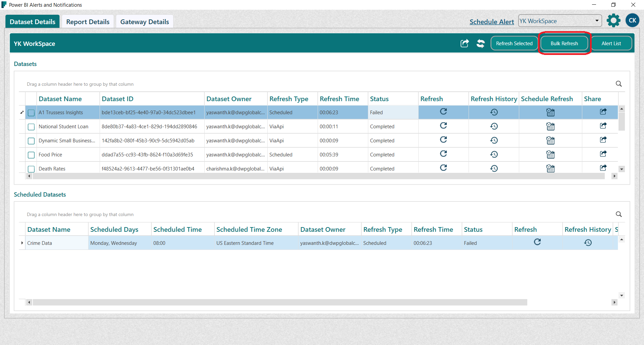
Task: Click the Refresh Selected button
Action: click(x=514, y=44)
